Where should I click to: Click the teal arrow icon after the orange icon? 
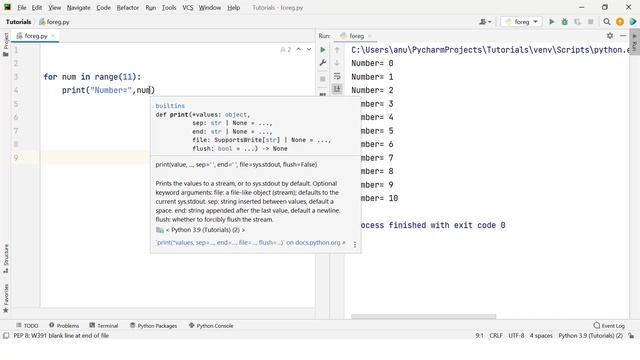[x=633, y=22]
